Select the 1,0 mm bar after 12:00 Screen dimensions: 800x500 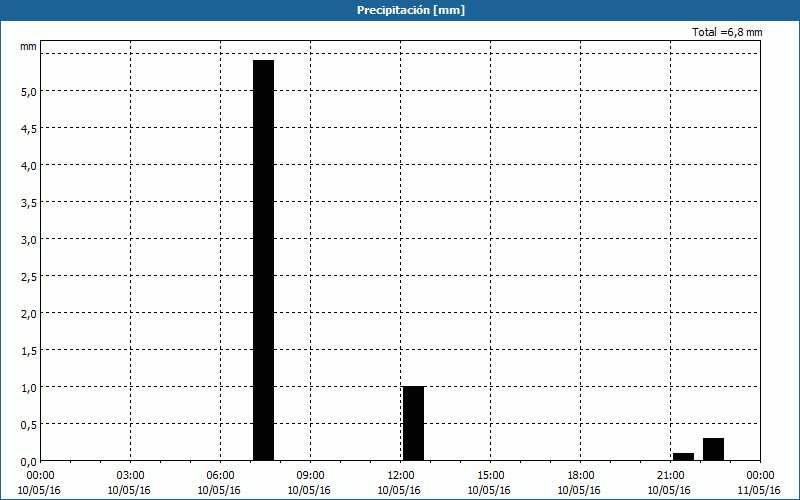click(x=414, y=423)
